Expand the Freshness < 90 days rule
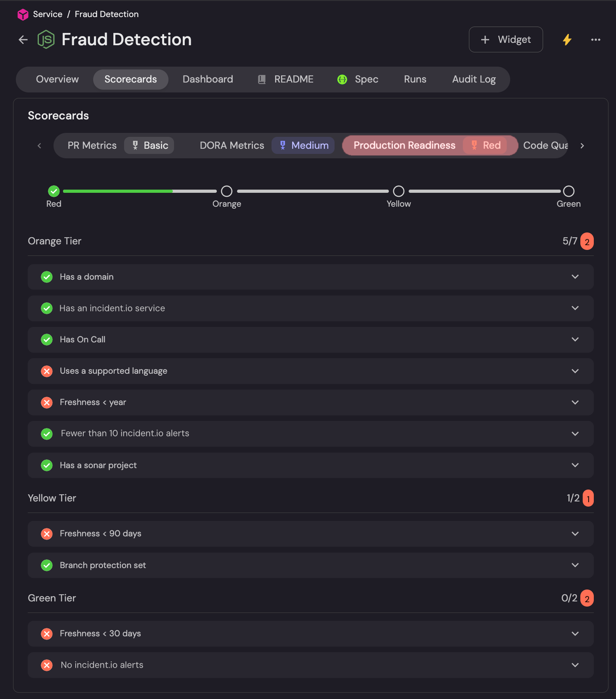616x699 pixels. coord(310,534)
